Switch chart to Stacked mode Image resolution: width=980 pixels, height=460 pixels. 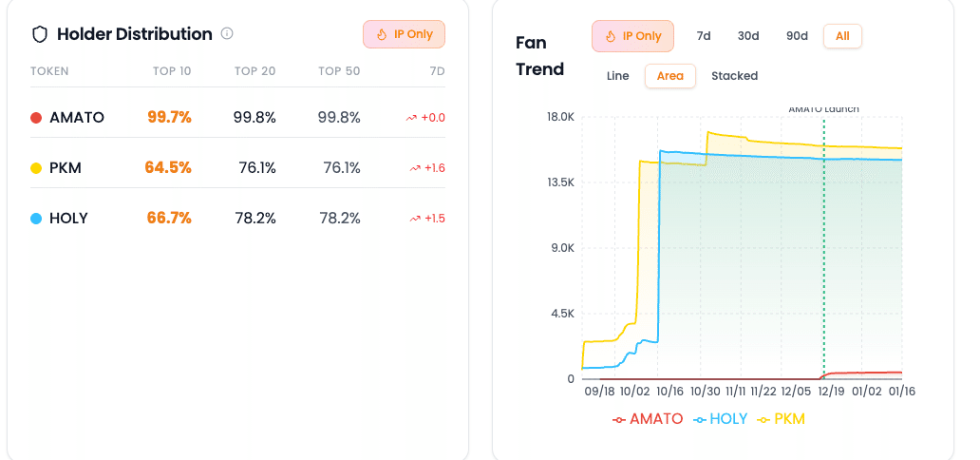coord(734,76)
